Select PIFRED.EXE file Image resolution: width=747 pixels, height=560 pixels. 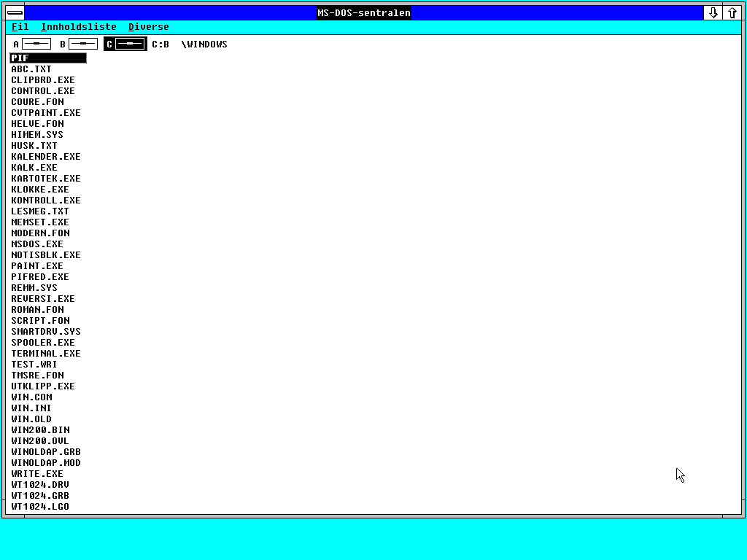[40, 277]
